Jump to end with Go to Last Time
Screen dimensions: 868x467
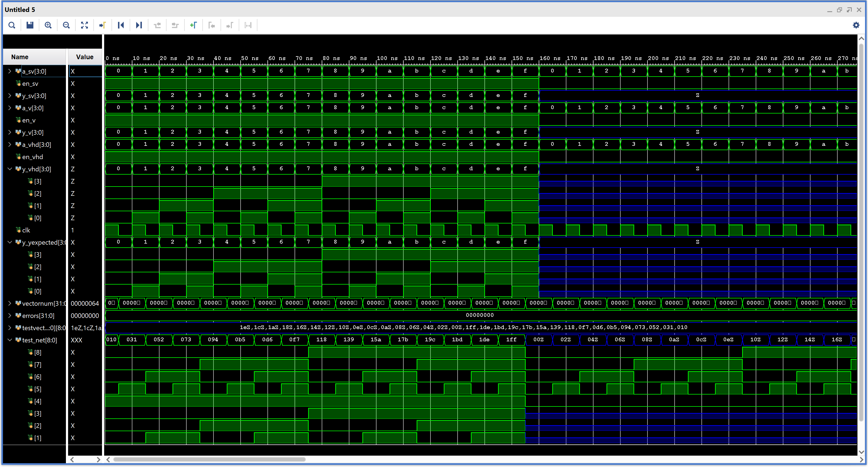(139, 25)
